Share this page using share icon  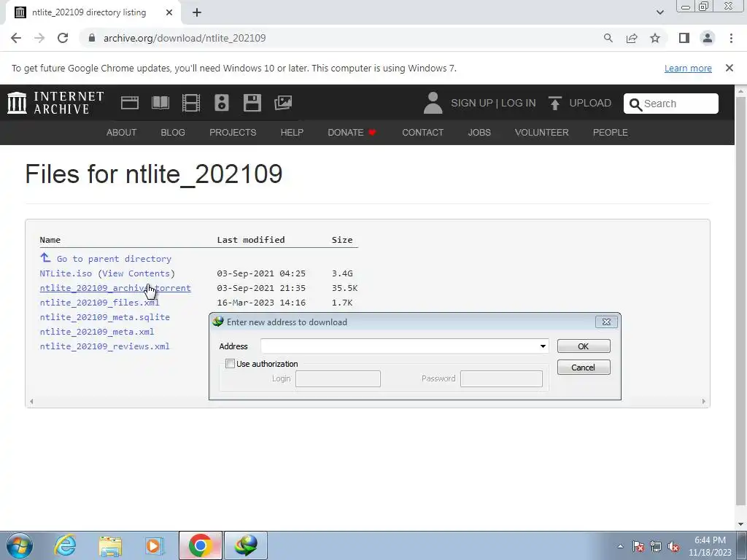tap(632, 38)
